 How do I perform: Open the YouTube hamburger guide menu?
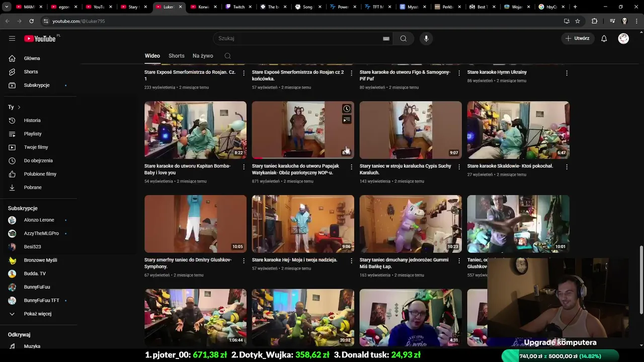12,38
